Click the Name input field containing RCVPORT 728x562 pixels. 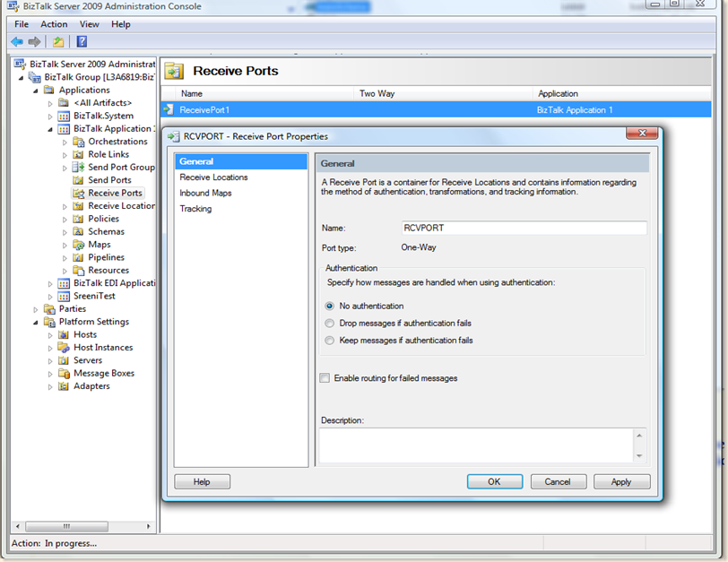524,228
